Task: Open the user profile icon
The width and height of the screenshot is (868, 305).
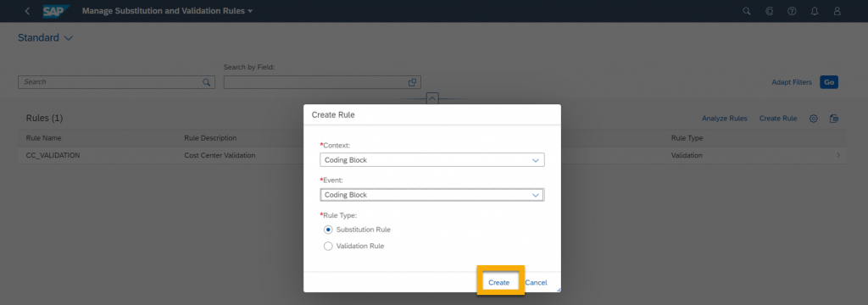Action: tap(837, 11)
